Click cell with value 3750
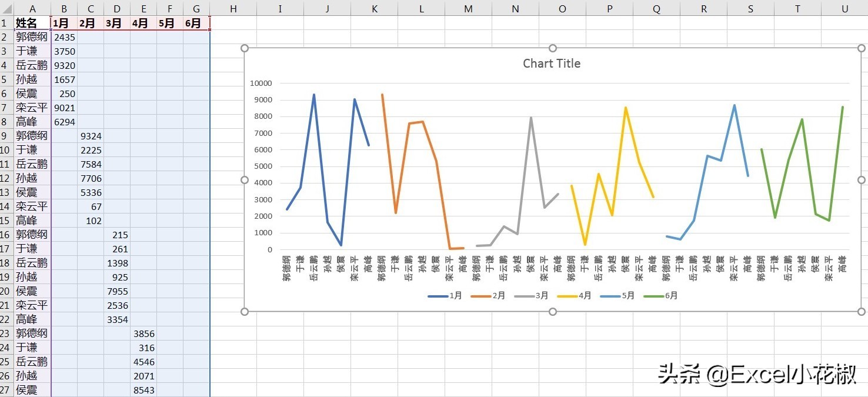Screen dimensions: 868x397 (64, 51)
